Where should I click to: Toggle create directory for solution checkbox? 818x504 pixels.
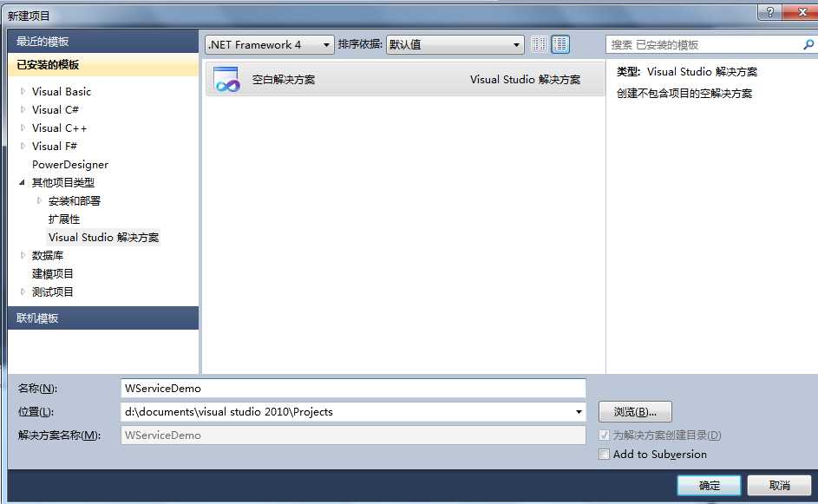click(x=604, y=435)
